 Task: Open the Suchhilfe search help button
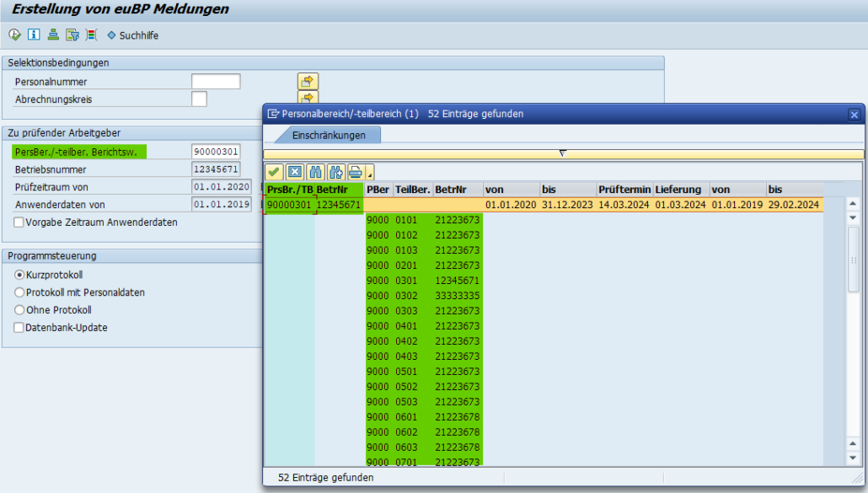pos(133,35)
